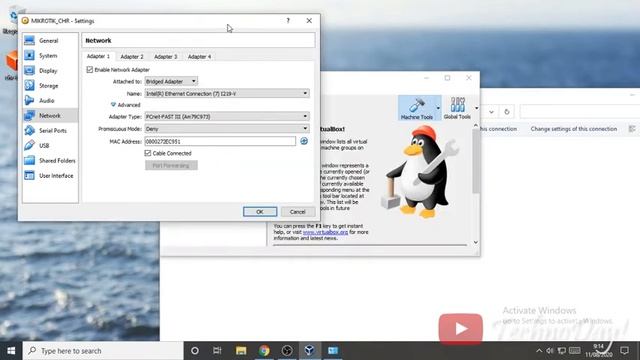Click Cancel in the Settings dialog

298,212
